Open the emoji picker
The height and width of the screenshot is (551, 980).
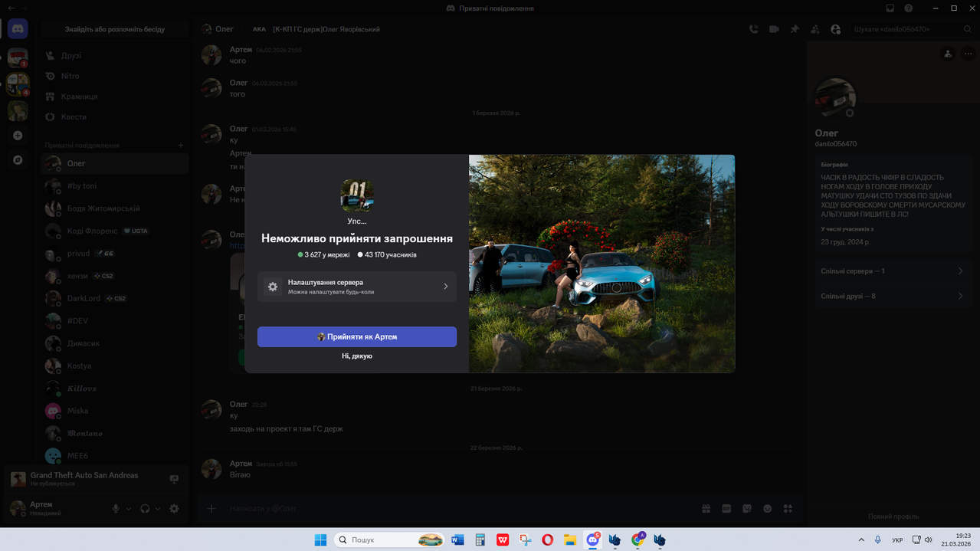tap(767, 508)
